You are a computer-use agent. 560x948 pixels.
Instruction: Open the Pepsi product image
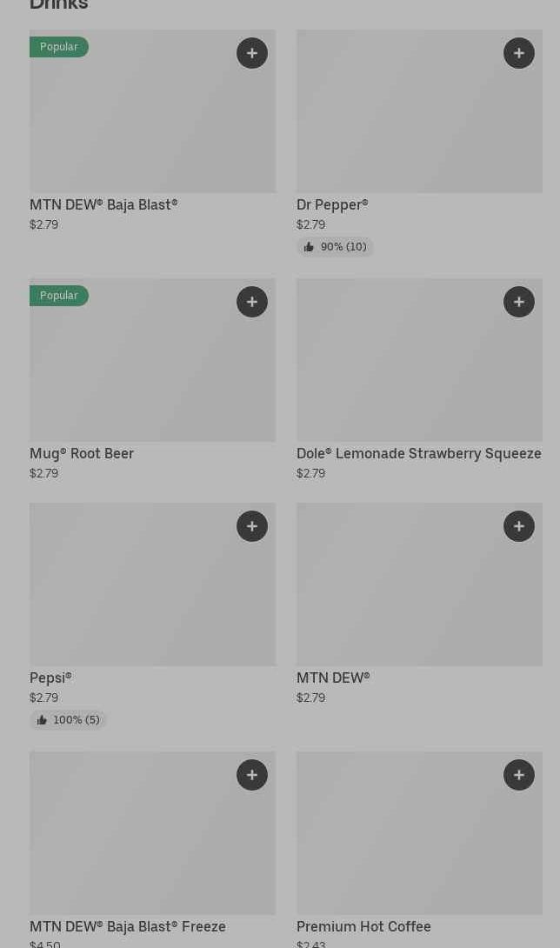tap(152, 591)
